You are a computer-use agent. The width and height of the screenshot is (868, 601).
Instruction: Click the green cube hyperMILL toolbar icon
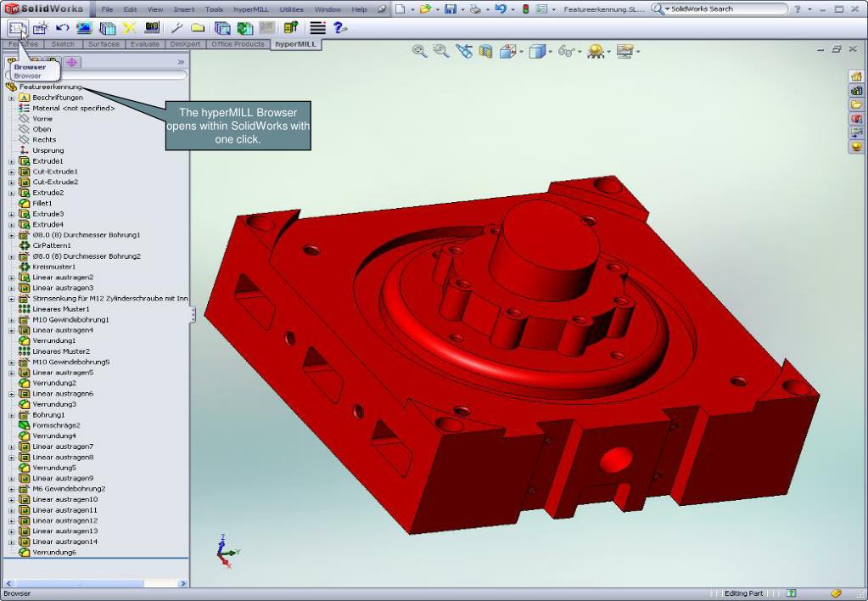pyautogui.click(x=244, y=27)
